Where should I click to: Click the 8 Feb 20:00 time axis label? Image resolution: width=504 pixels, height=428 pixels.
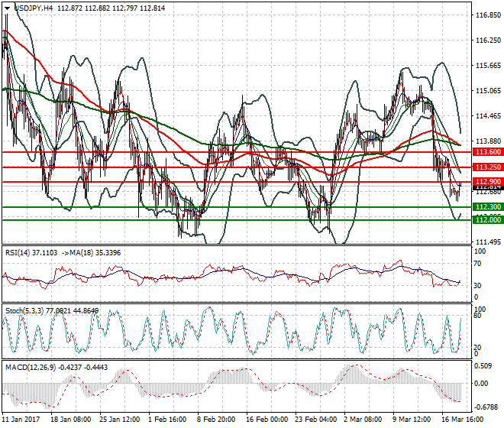pos(216,420)
